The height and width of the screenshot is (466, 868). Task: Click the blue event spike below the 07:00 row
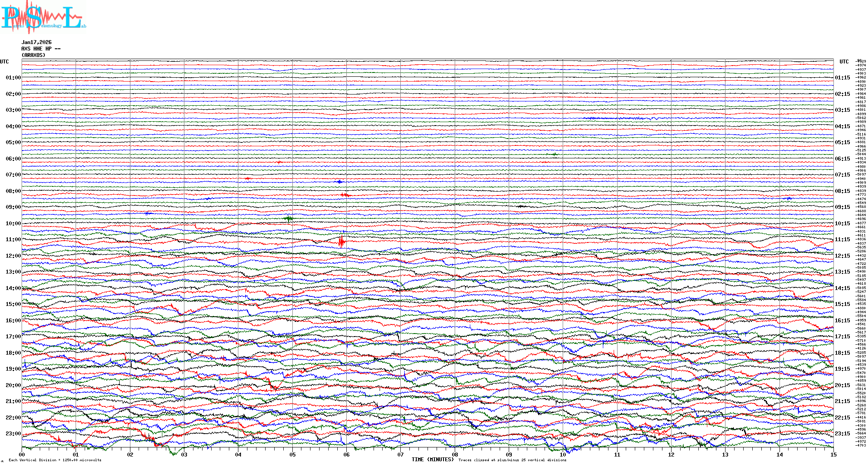click(339, 182)
